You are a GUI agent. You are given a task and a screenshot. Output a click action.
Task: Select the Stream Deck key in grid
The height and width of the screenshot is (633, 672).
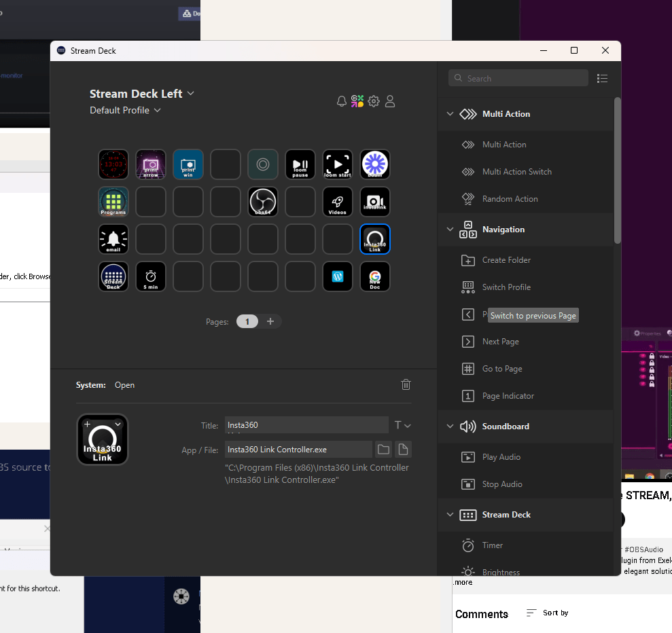click(x=113, y=276)
